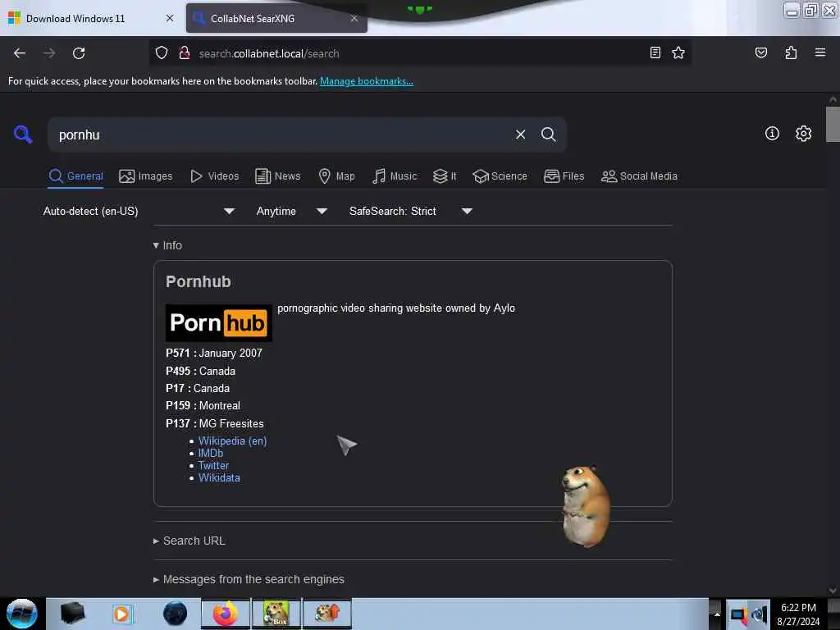Switch to the Videos category
Viewport: 840px width, 630px height.
pyautogui.click(x=215, y=176)
